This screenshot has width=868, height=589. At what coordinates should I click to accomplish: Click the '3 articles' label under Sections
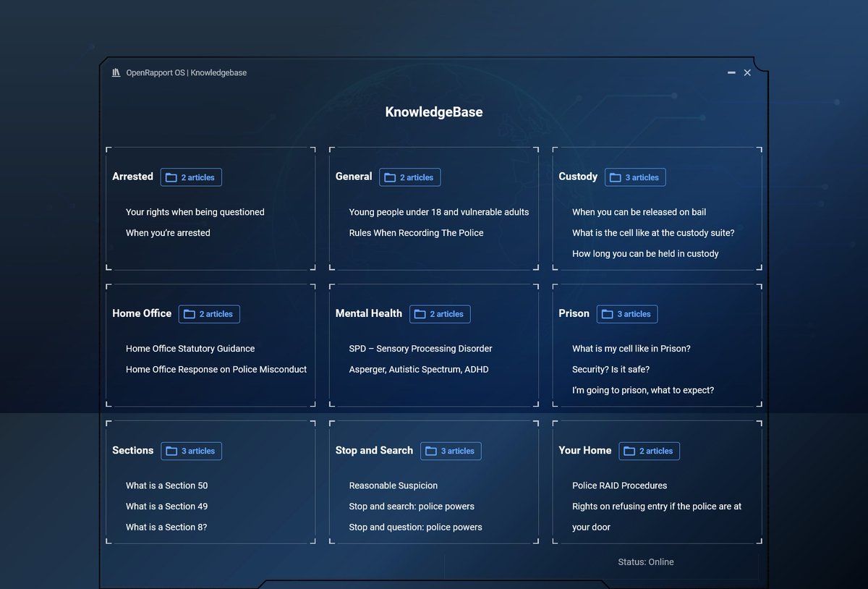click(198, 451)
